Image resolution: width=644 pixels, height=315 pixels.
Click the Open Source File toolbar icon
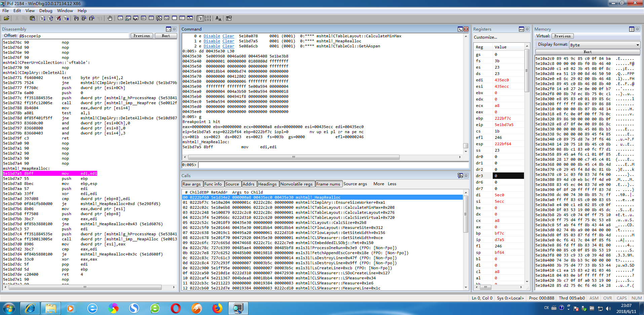6,18
